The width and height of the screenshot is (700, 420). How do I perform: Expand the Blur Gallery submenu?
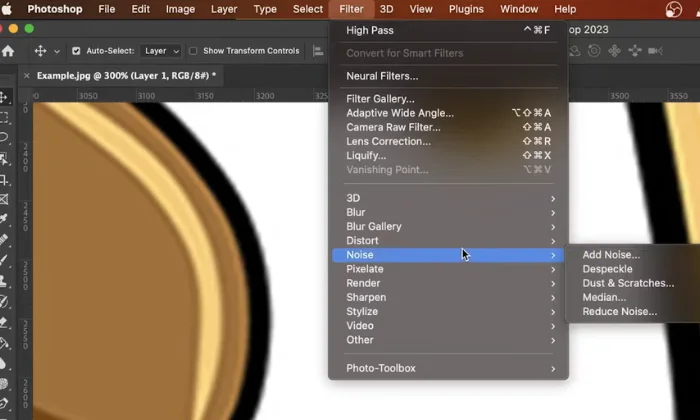click(x=449, y=227)
